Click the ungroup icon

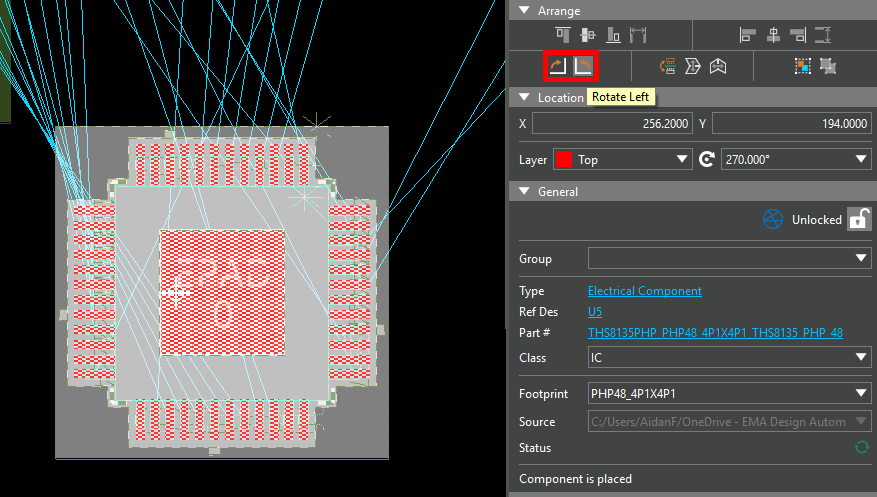828,66
